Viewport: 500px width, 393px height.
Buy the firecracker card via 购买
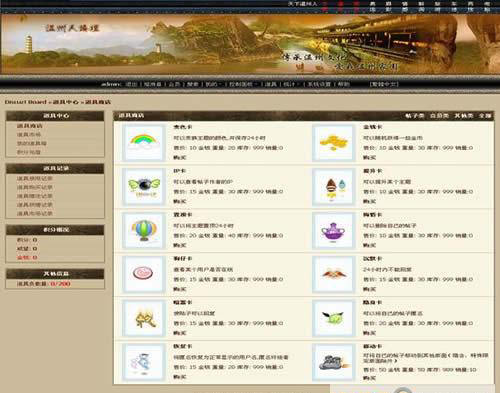point(180,333)
